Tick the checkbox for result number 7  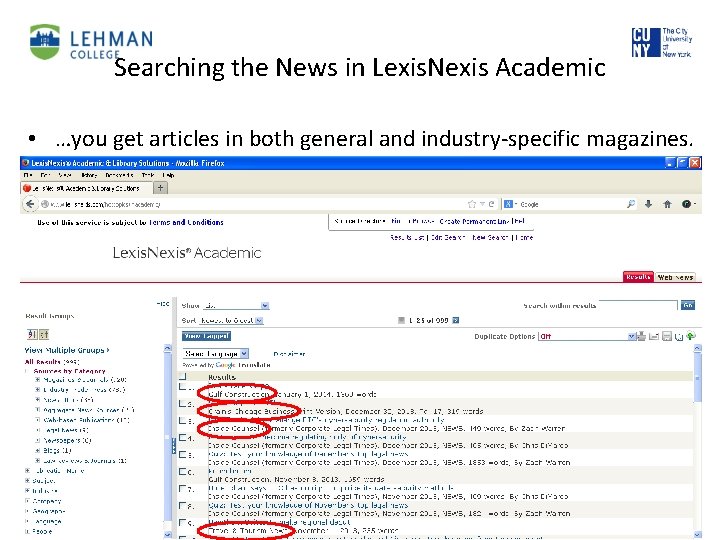pyautogui.click(x=183, y=488)
